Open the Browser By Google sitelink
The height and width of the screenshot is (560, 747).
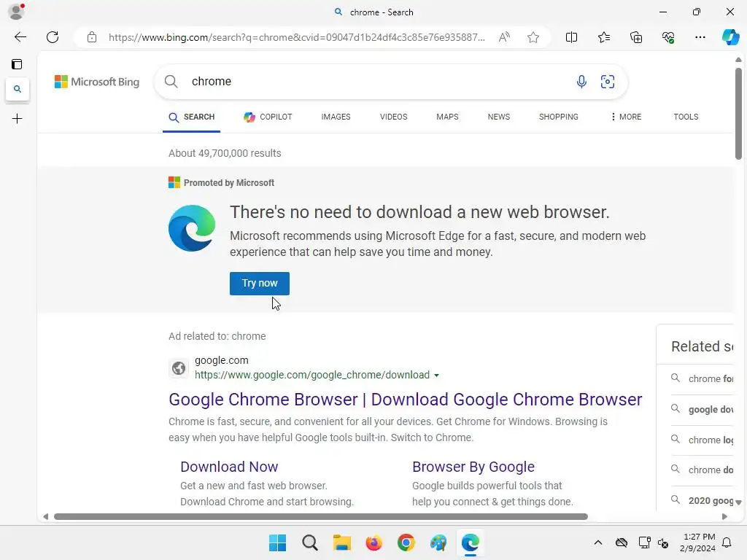[473, 467]
